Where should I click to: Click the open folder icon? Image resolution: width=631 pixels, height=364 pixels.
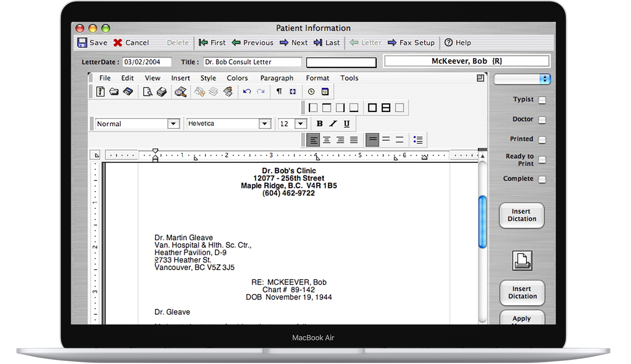[x=114, y=92]
